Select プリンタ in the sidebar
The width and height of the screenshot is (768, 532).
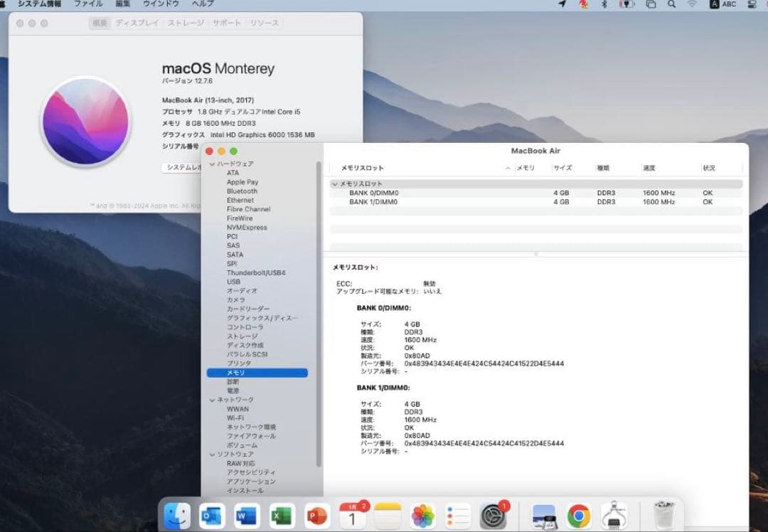pos(239,363)
